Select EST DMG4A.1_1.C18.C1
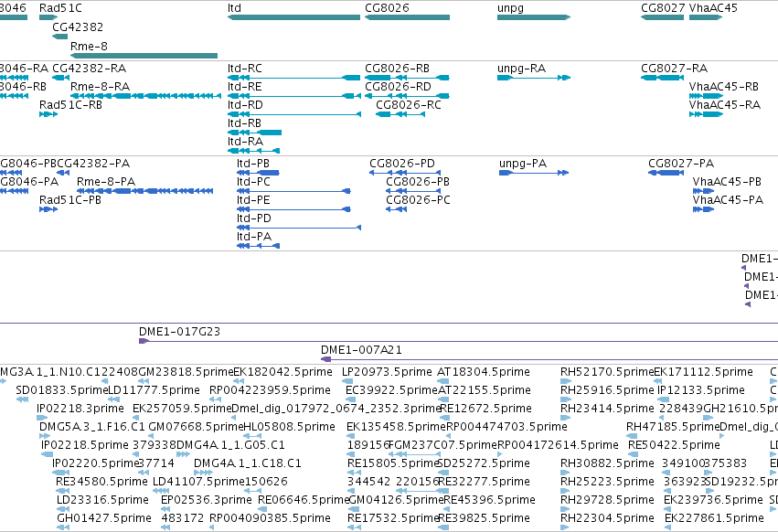The width and height of the screenshot is (778, 532). (x=203, y=473)
